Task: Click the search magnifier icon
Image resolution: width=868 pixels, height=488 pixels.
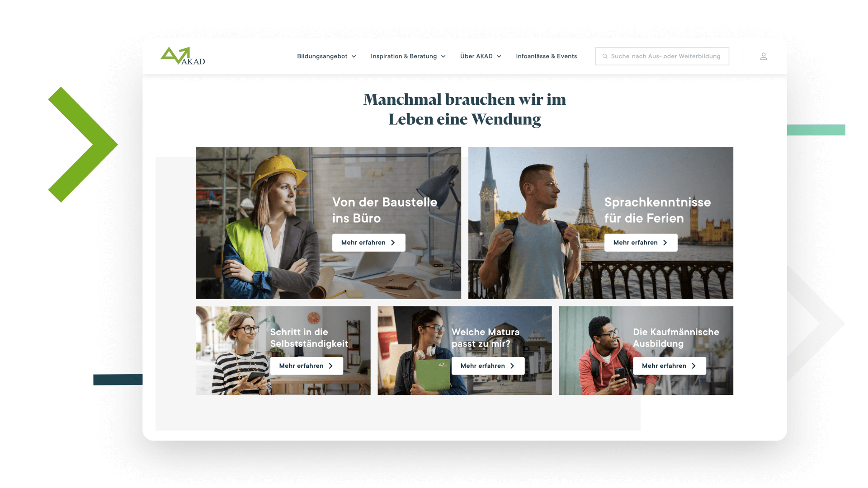Action: point(605,56)
